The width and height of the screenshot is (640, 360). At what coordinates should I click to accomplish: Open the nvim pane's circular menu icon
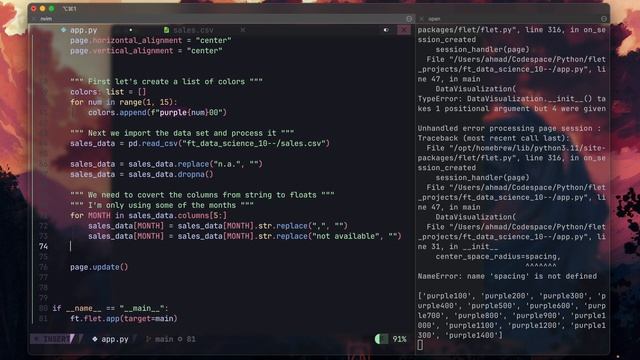(409, 19)
